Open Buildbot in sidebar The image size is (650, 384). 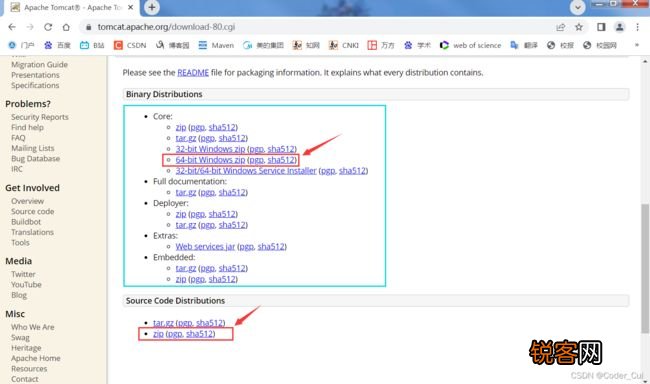click(26, 222)
